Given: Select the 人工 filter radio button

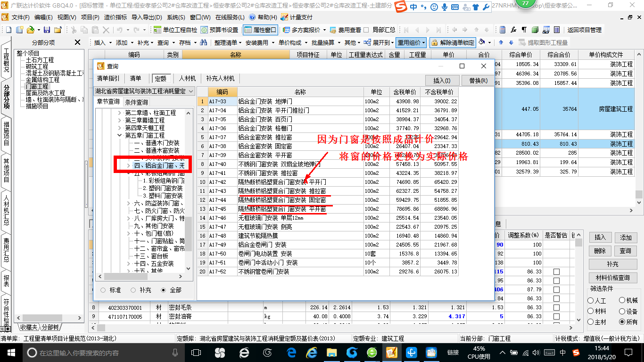Looking at the screenshot, I should click(591, 300).
